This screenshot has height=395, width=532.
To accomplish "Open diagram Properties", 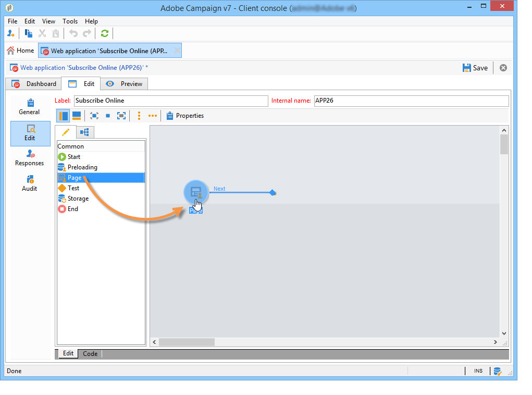I will [185, 116].
